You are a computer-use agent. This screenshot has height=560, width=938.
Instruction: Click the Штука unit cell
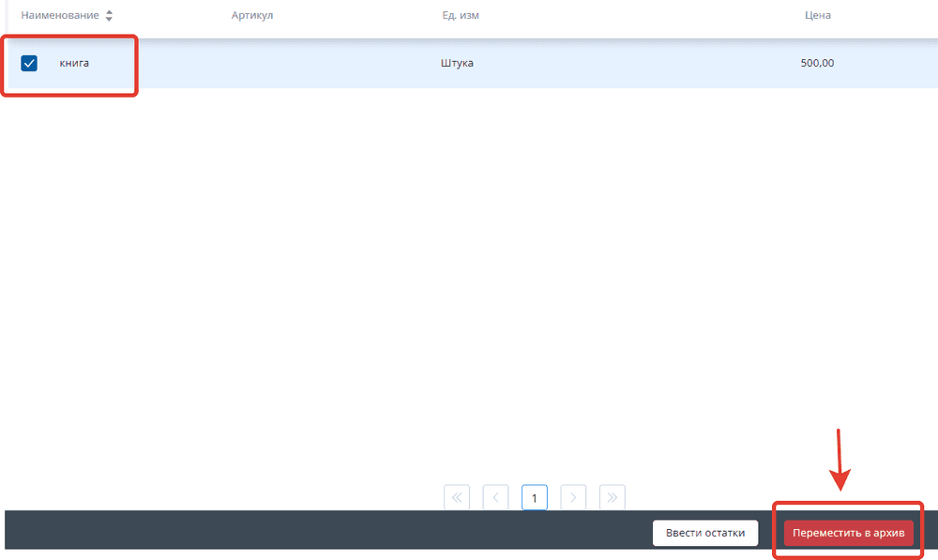[x=457, y=64]
